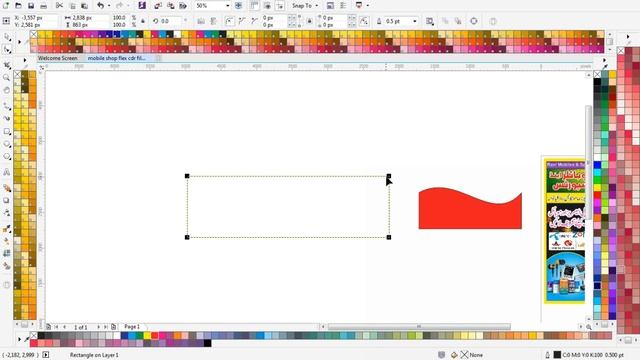Viewport: 640px width, 360px height.
Task: Undo the last action
Action: coord(100,6)
